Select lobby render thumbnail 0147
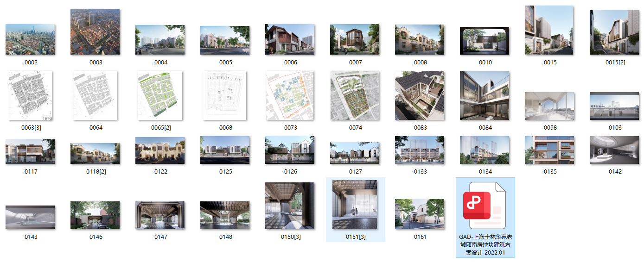Image resolution: width=644 pixels, height=262 pixels. (x=160, y=215)
